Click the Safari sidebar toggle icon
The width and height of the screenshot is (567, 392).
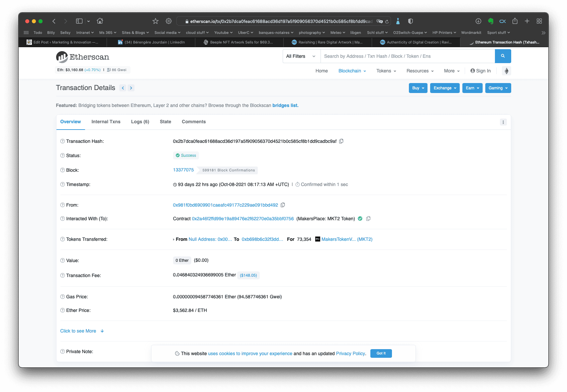79,21
